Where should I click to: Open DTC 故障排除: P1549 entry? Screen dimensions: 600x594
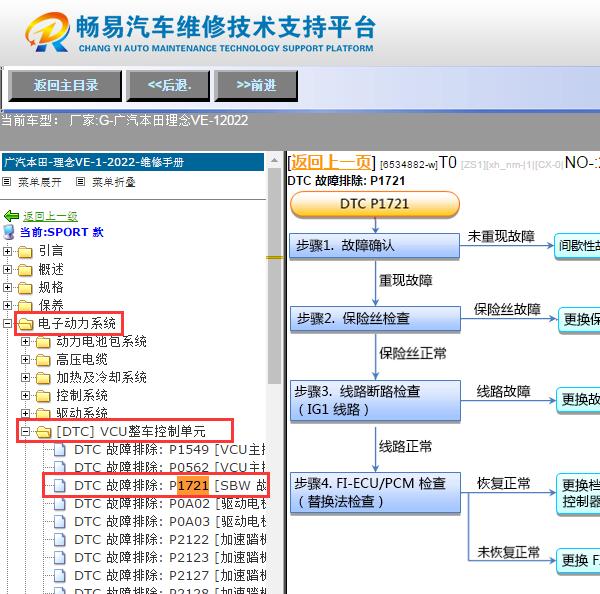click(170, 450)
